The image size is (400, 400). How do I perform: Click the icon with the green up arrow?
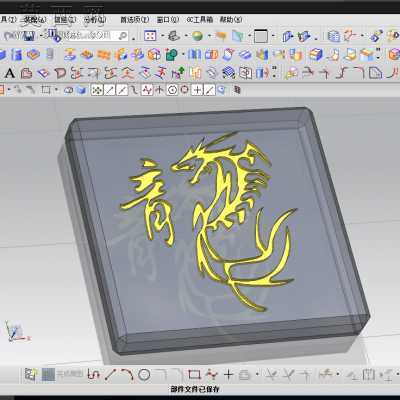point(179,73)
